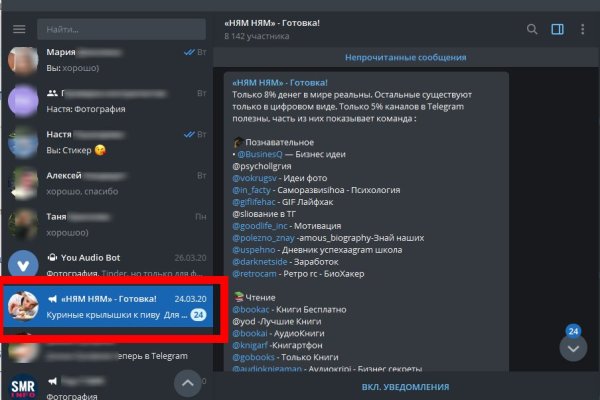Jump to latest messages with down arrow
This screenshot has height=400, width=600.
coord(574,348)
